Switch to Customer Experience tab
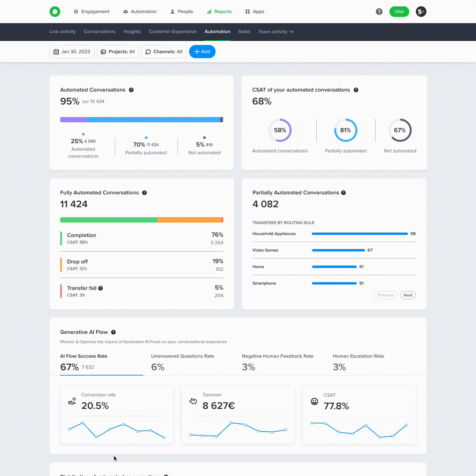The height and width of the screenshot is (476, 476). [x=173, y=32]
